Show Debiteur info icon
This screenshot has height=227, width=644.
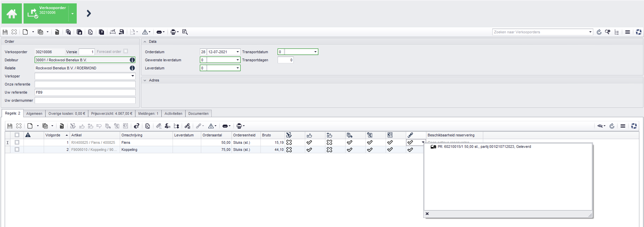132,60
